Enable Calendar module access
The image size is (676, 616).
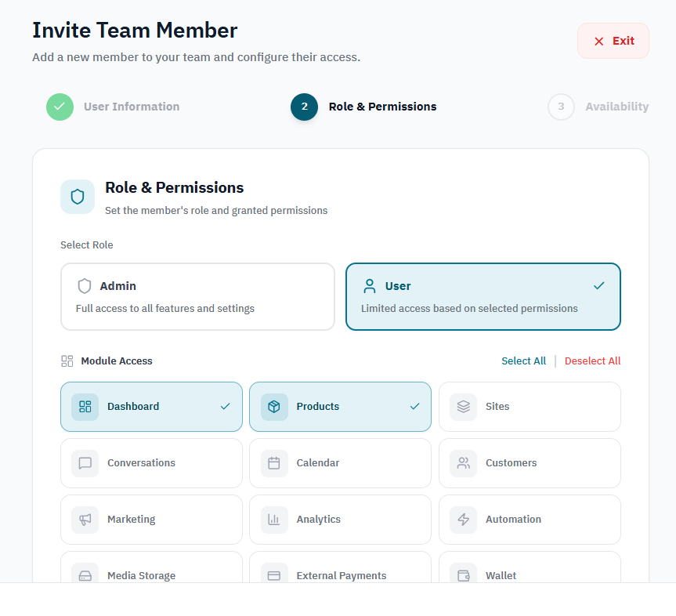pos(340,463)
